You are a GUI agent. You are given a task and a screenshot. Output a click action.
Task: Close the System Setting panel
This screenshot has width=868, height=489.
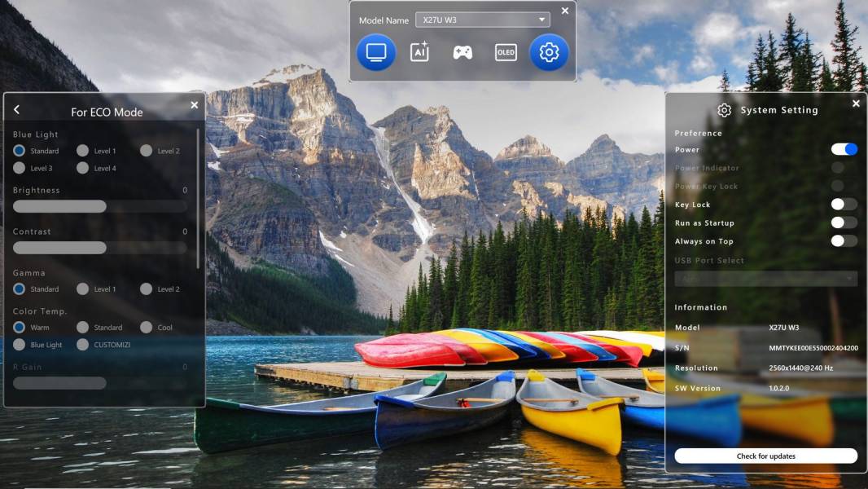[856, 104]
